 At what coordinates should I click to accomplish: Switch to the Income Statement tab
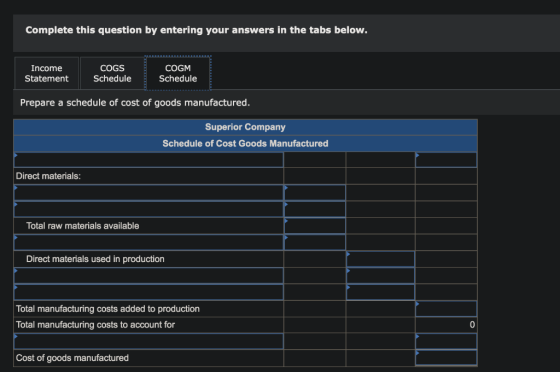tap(46, 73)
